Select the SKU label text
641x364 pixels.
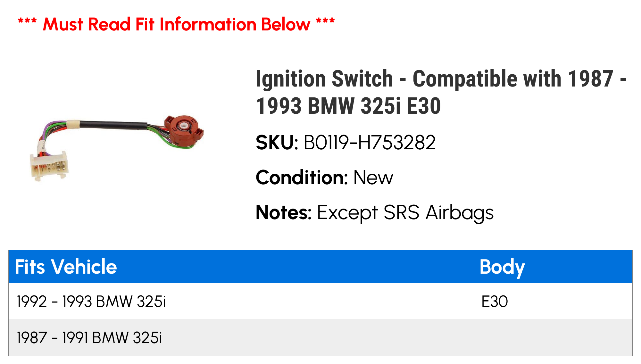pyautogui.click(x=277, y=143)
